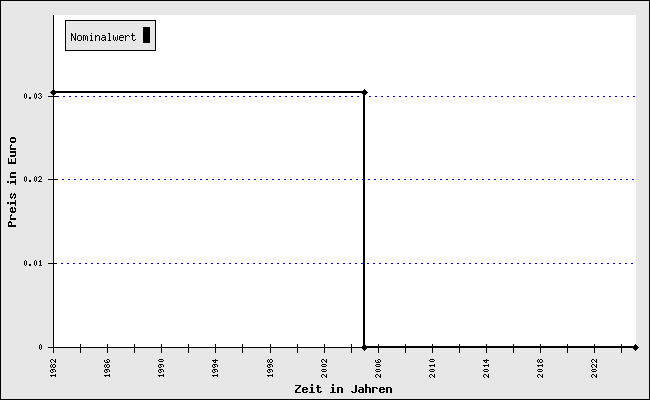Click the vertical price drop line
This screenshot has height=400, width=650.
[x=364, y=220]
